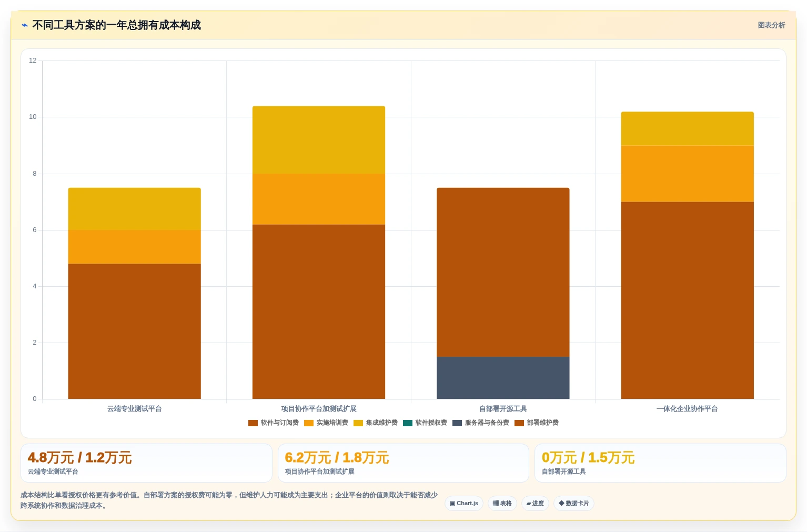
Task: Click the 项目协作平台加测试扩展 yellow maintenance segment
Action: (319, 140)
